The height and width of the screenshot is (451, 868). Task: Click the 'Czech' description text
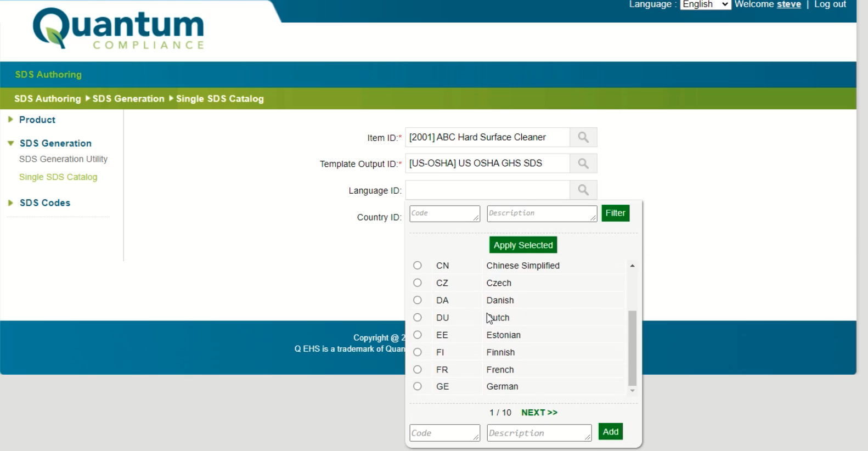(x=499, y=283)
